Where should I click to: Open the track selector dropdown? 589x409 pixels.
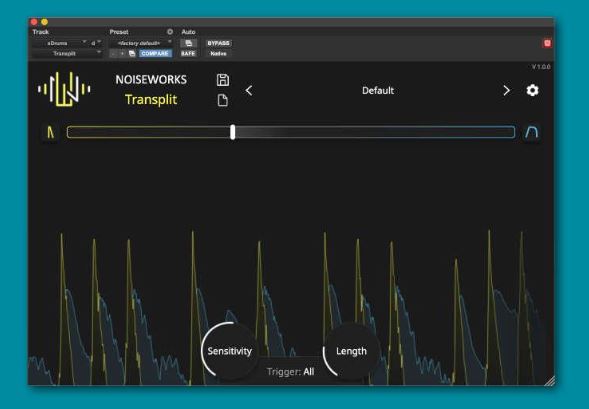tap(59, 43)
